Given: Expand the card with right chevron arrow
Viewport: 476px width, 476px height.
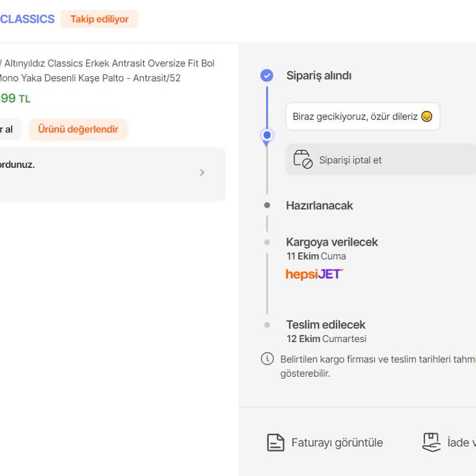Looking at the screenshot, I should click(202, 173).
